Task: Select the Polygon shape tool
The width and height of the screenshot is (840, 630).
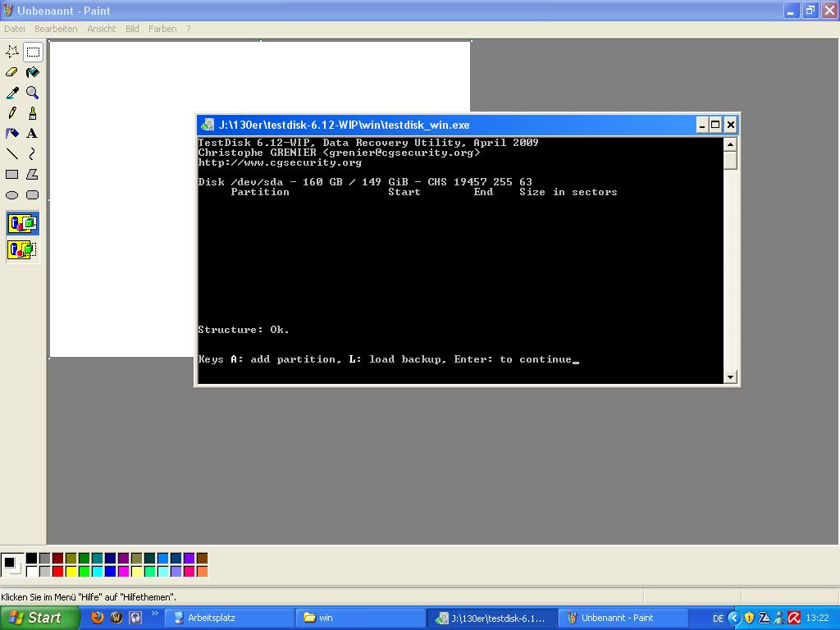Action: [33, 175]
